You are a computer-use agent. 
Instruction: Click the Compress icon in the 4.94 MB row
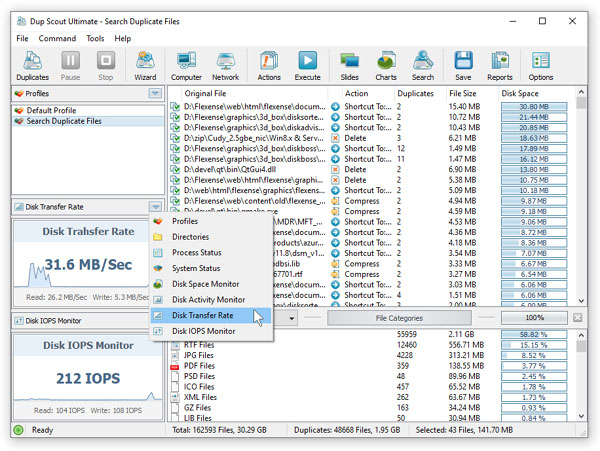click(335, 201)
